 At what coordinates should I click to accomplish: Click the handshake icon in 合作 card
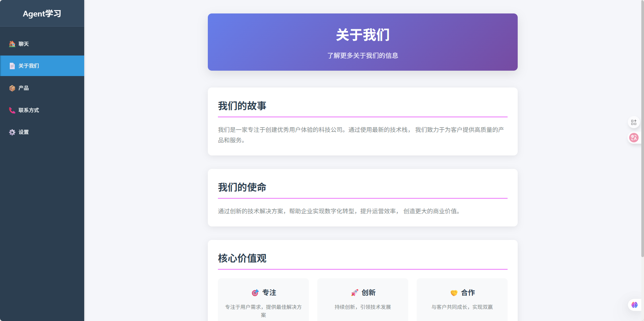point(454,293)
